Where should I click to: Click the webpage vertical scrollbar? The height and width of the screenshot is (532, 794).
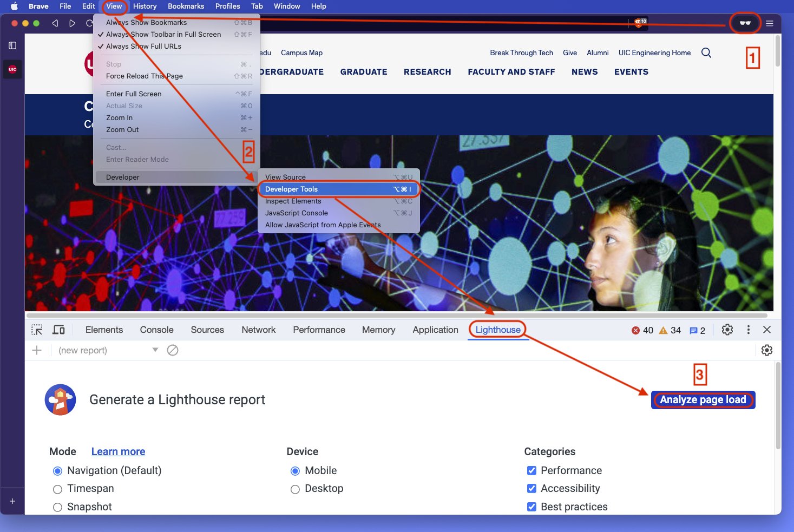[x=778, y=51]
